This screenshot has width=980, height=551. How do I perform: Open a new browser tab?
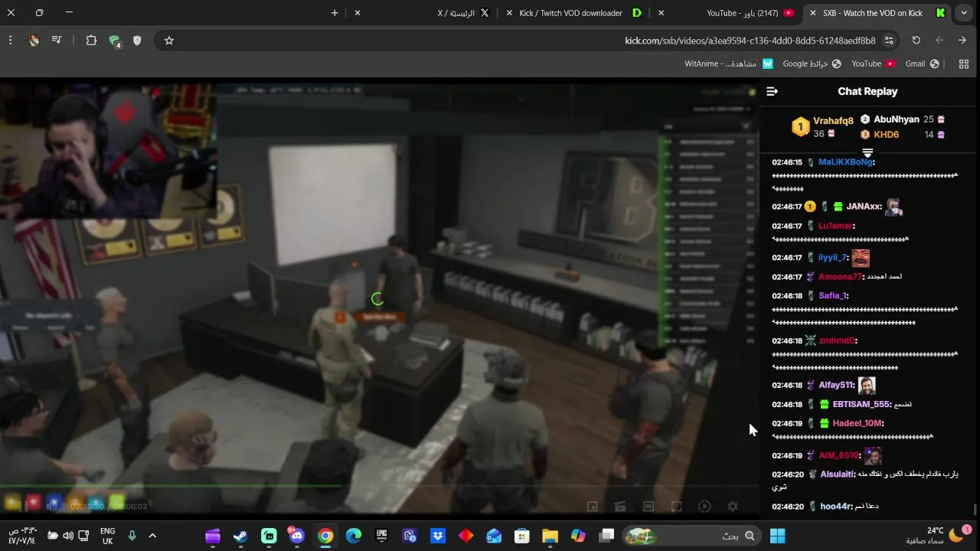(x=335, y=13)
